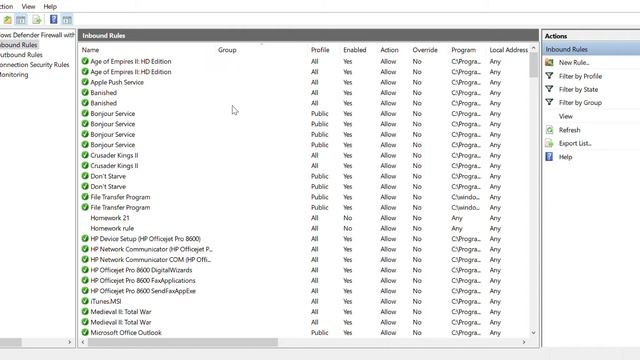The image size is (640, 360).
Task: Click the rules list horizontal scroll-right arrow
Action: (x=524, y=342)
